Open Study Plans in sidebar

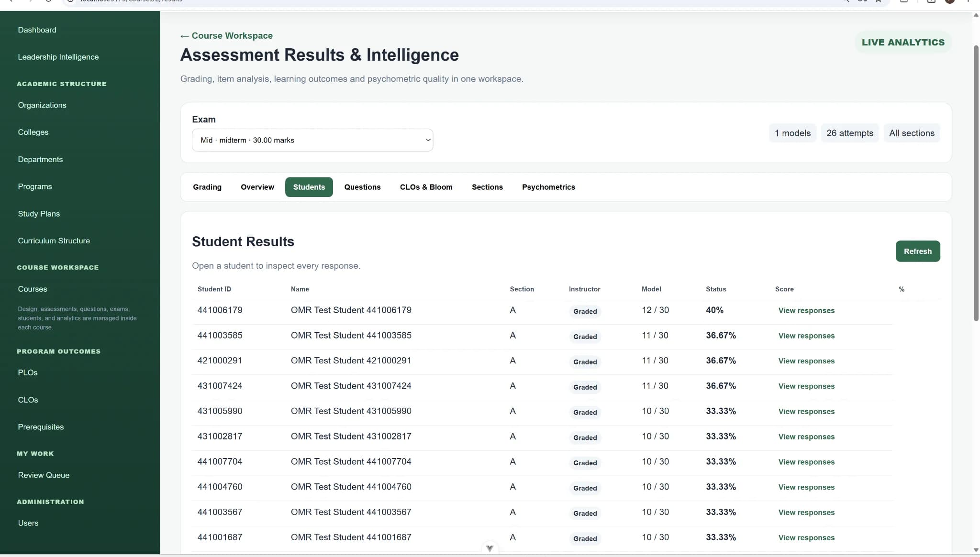coord(39,214)
